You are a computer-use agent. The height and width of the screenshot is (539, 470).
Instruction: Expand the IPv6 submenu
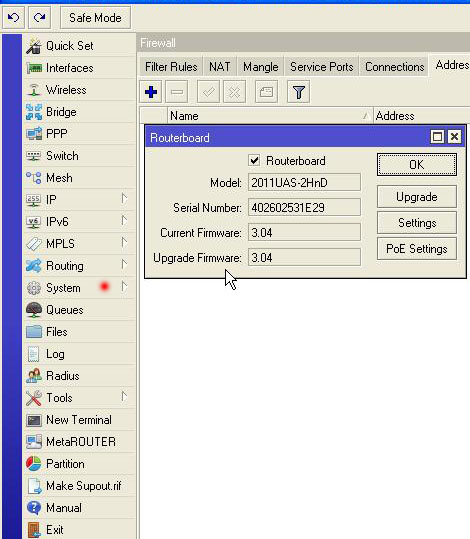124,221
